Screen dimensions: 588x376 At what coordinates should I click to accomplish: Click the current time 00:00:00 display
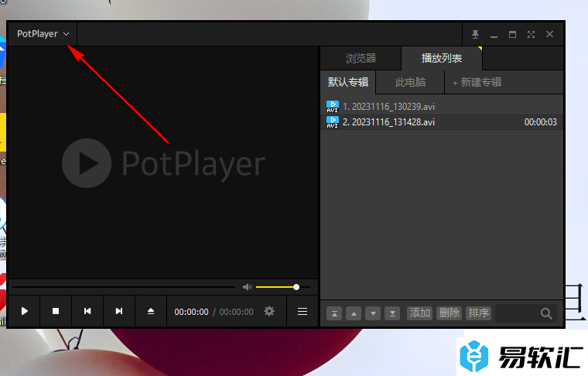click(x=191, y=312)
